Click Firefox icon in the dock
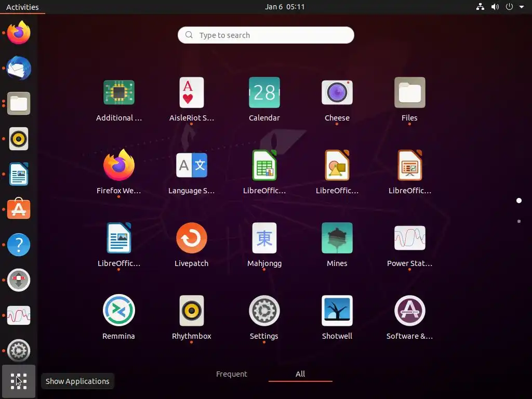The height and width of the screenshot is (399, 532). [x=19, y=33]
